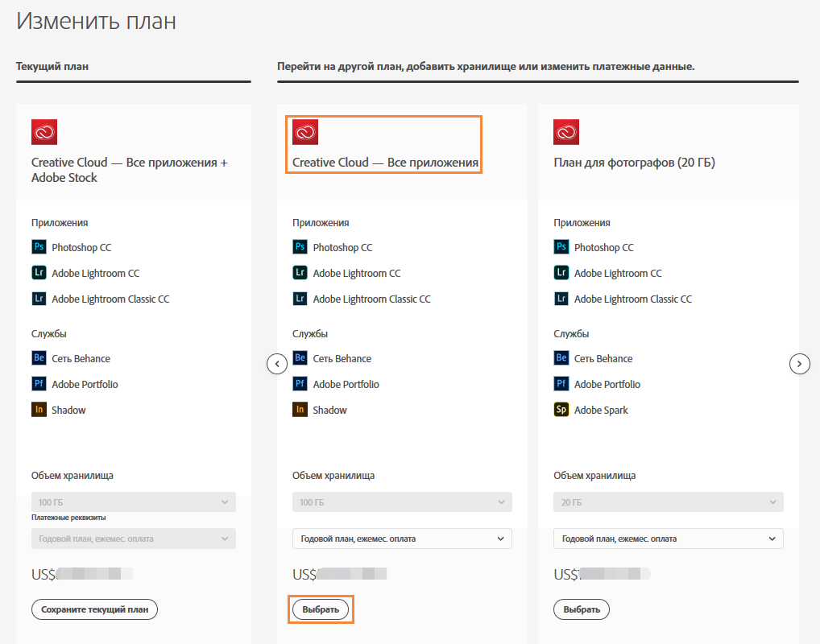The height and width of the screenshot is (644, 820).
Task: Click the Creative Cloud logo on Photography plan
Action: point(566,132)
